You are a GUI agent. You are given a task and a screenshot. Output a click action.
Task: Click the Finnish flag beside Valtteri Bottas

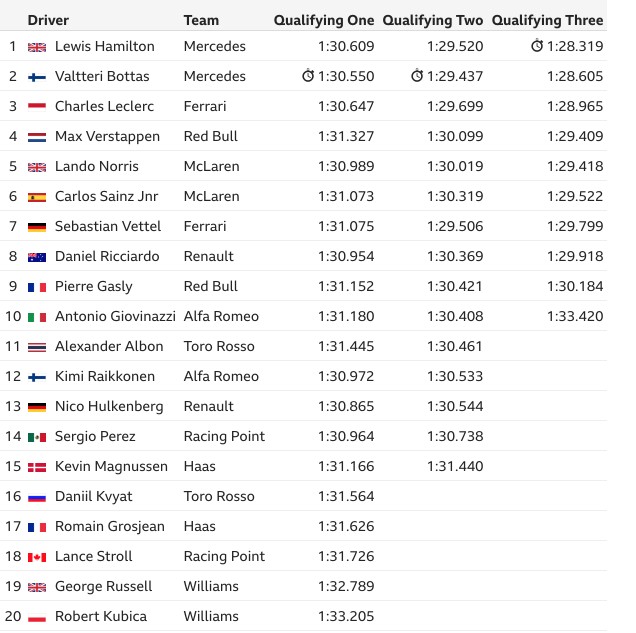point(37,77)
